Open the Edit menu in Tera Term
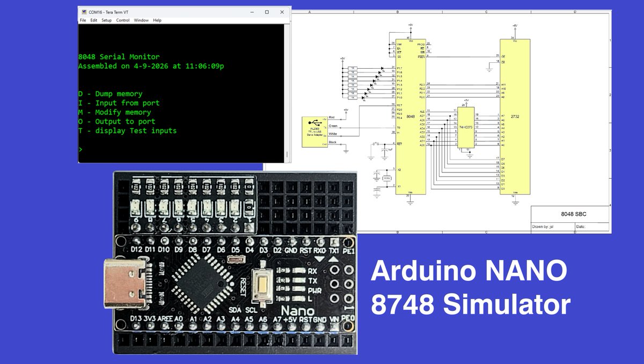The height and width of the screenshot is (364, 644). tap(94, 20)
